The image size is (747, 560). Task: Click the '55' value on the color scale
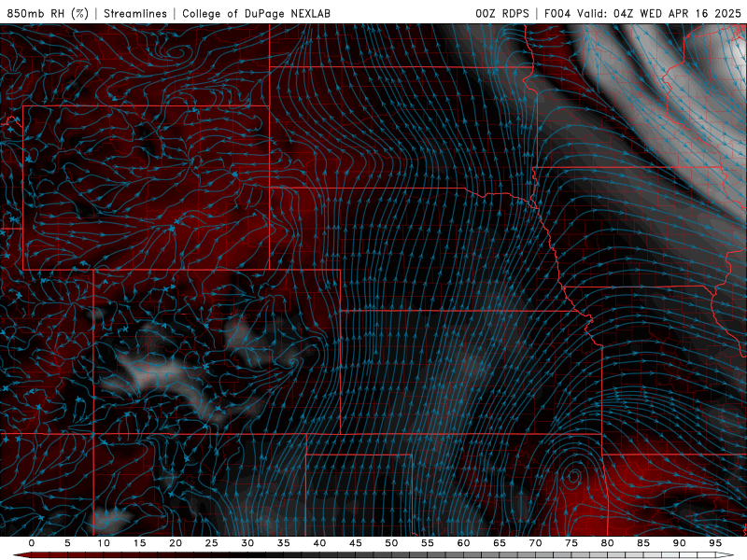[428, 543]
